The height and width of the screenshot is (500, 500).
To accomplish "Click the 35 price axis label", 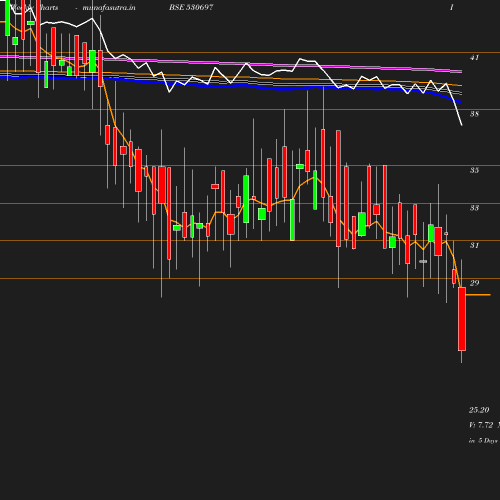I will 474,170.
